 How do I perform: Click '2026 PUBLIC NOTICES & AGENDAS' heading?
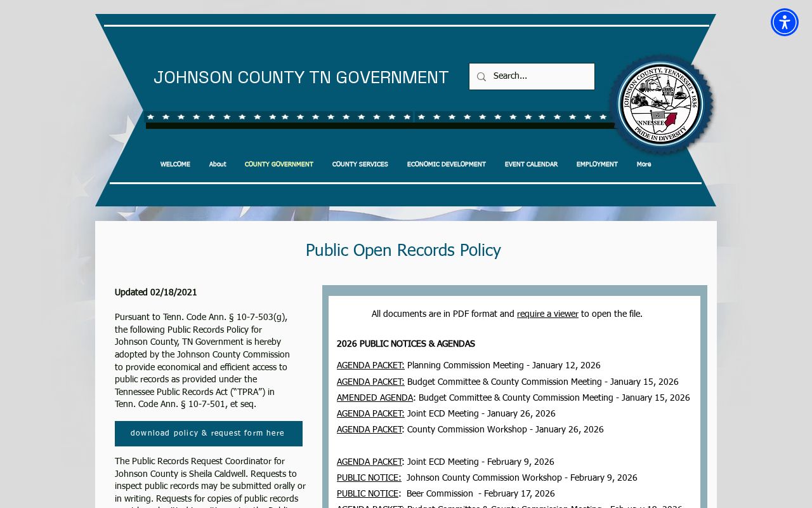click(x=406, y=344)
